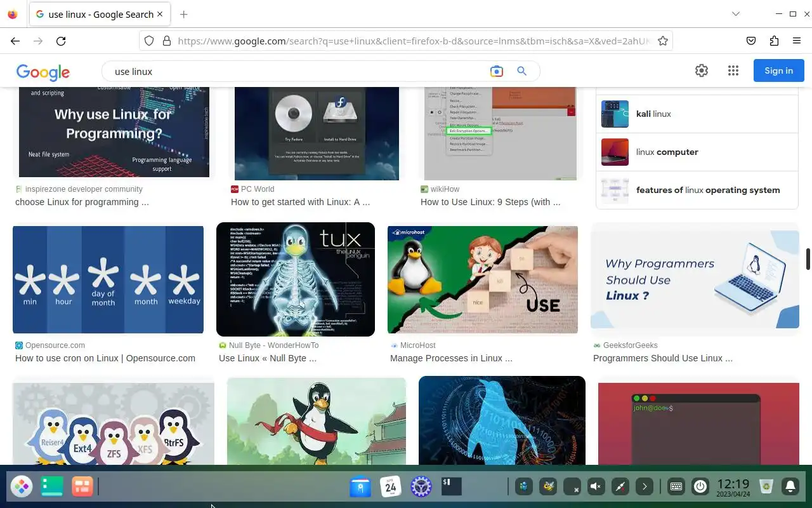This screenshot has height=508, width=812.
Task: Close the 'use linux - Google Search' tab
Action: [159, 14]
